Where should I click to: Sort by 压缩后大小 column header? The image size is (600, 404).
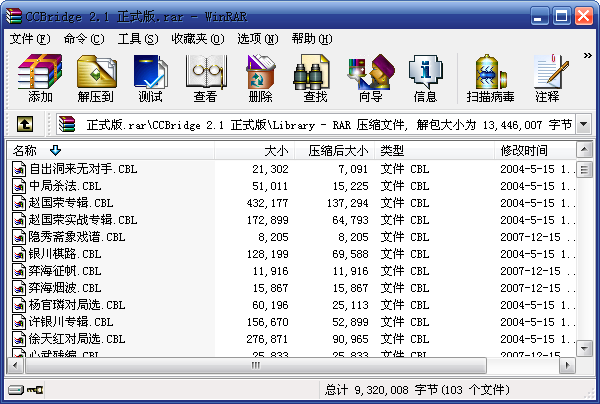point(334,151)
